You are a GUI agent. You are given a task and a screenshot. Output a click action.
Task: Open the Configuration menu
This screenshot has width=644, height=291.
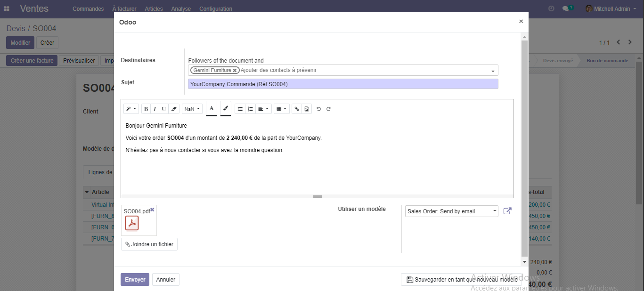pyautogui.click(x=215, y=9)
